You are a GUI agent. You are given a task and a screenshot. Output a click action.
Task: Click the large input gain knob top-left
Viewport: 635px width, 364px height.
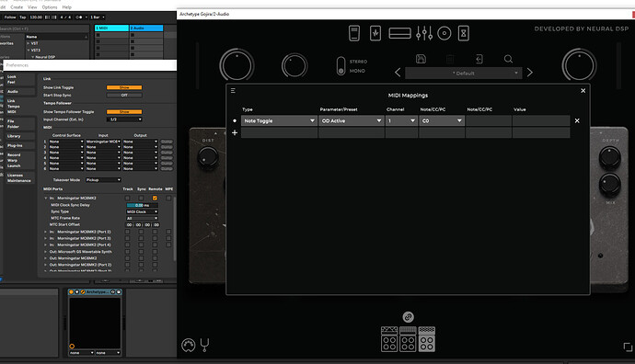coord(237,65)
